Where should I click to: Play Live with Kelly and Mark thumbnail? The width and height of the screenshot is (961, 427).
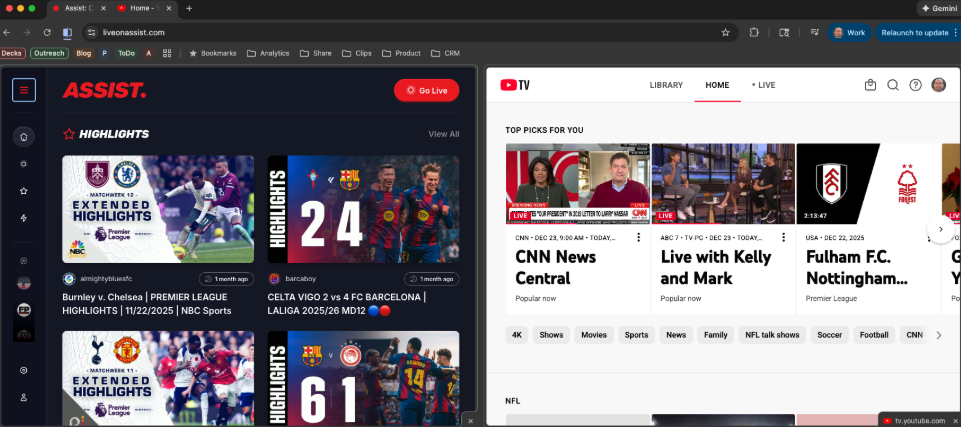coord(723,184)
